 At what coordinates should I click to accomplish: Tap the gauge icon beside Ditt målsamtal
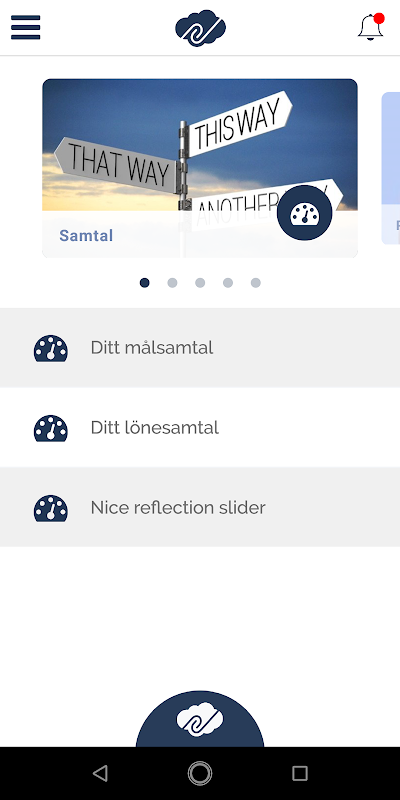pyautogui.click(x=51, y=348)
